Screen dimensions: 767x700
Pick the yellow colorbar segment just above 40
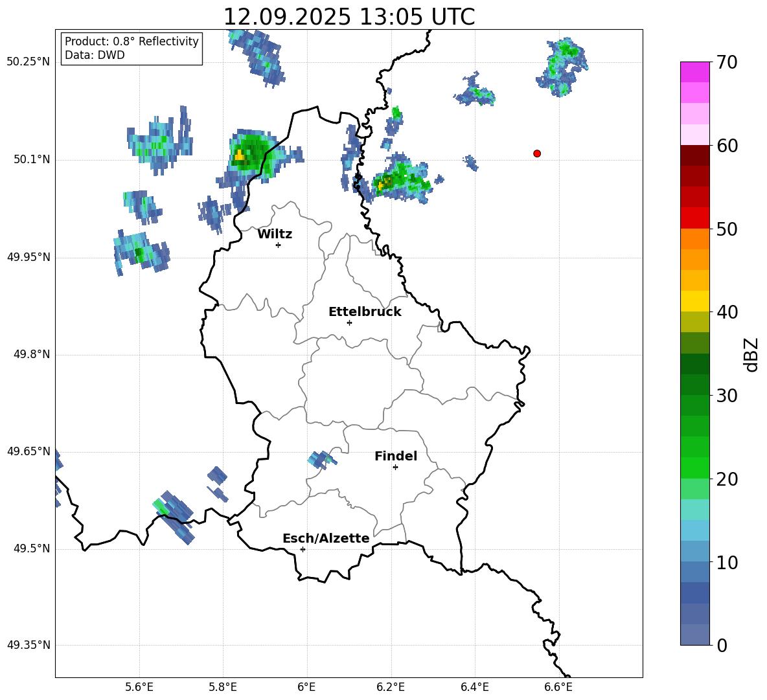pyautogui.click(x=695, y=301)
